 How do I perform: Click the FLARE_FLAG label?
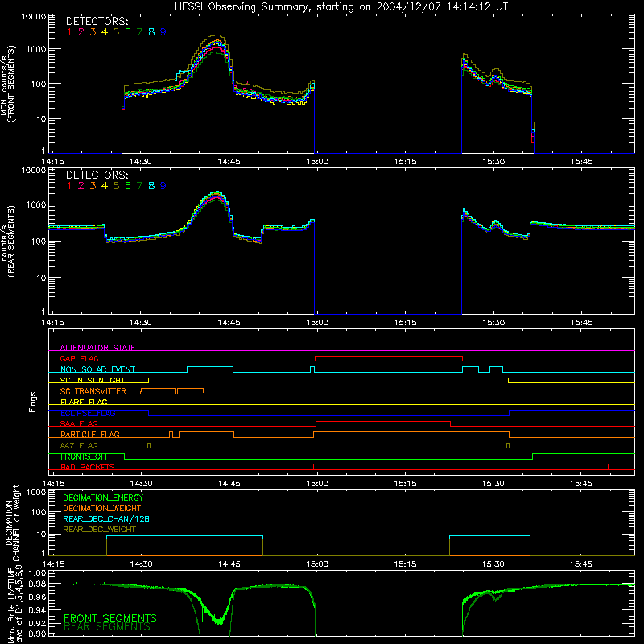pyautogui.click(x=84, y=402)
